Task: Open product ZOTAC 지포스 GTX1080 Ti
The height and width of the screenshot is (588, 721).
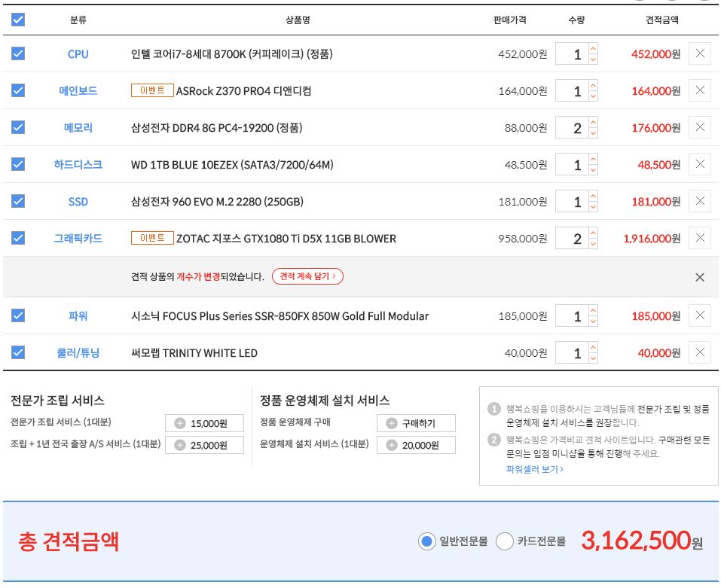Action: [286, 239]
